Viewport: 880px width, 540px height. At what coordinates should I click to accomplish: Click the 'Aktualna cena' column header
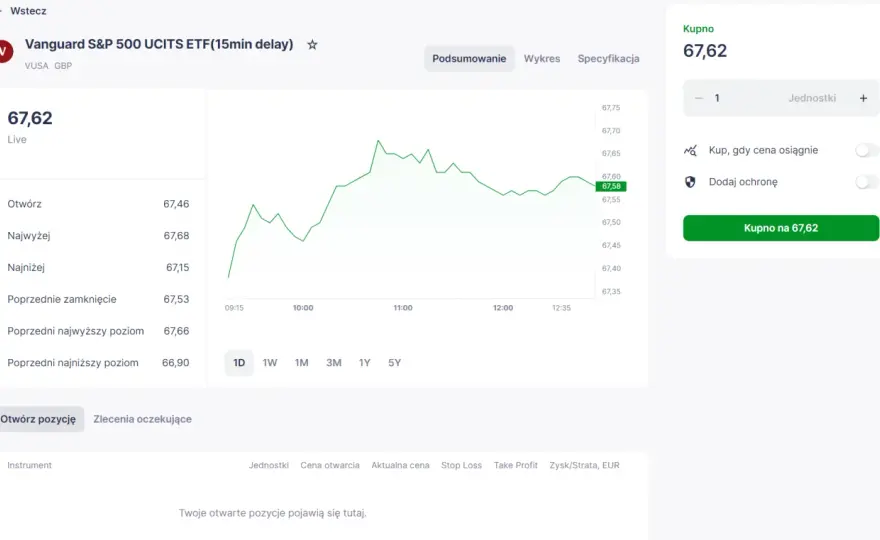click(x=400, y=465)
